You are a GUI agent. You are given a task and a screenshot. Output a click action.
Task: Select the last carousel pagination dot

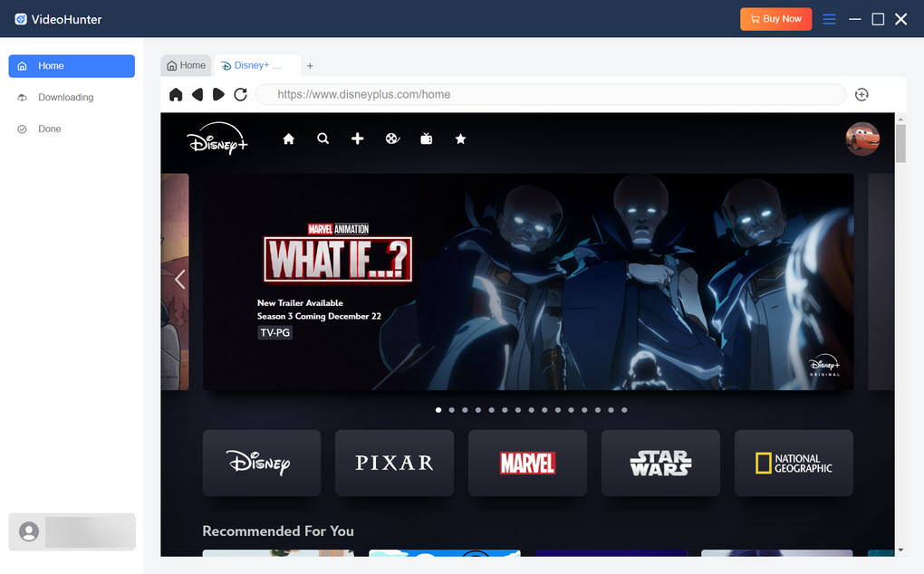click(624, 410)
